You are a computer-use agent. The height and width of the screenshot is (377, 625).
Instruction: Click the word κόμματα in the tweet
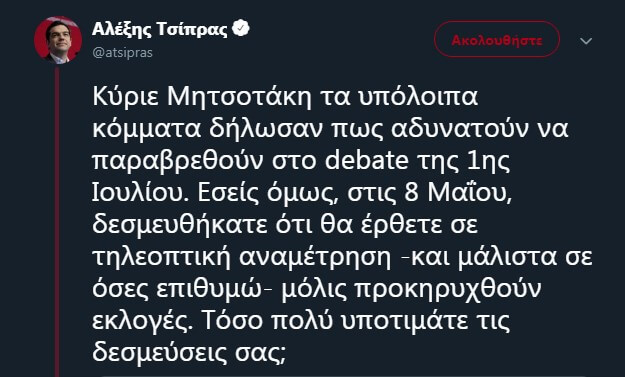(x=146, y=130)
